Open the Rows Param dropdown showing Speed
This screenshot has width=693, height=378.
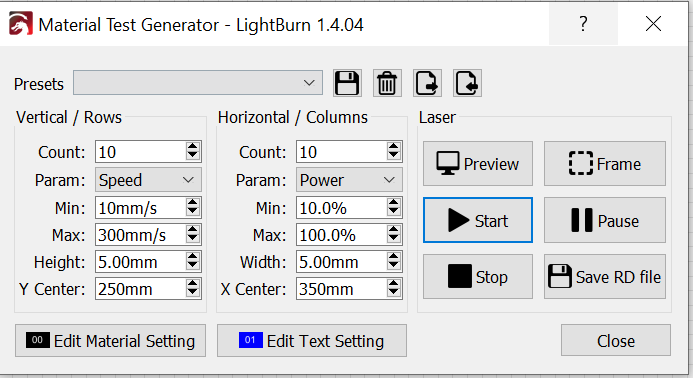(148, 180)
